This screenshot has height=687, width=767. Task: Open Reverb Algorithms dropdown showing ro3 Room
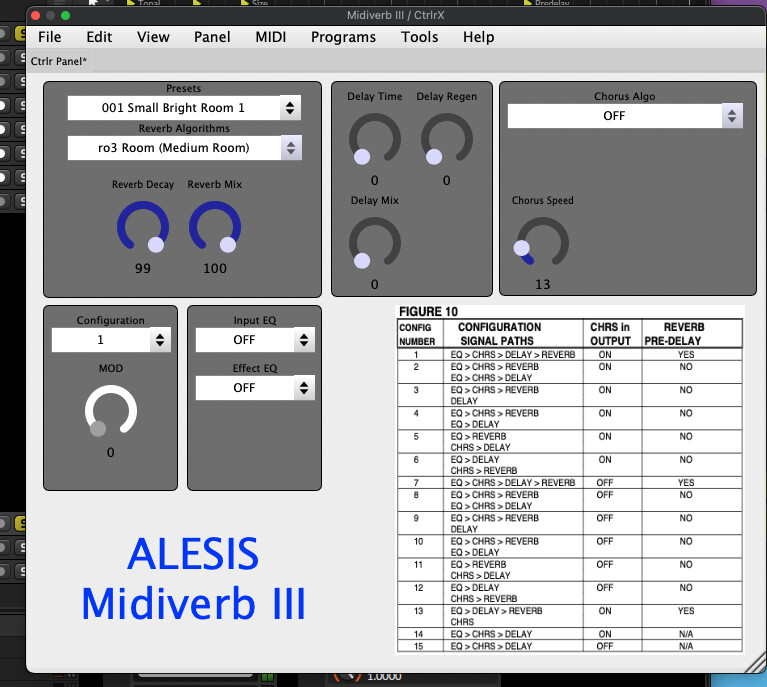point(184,148)
